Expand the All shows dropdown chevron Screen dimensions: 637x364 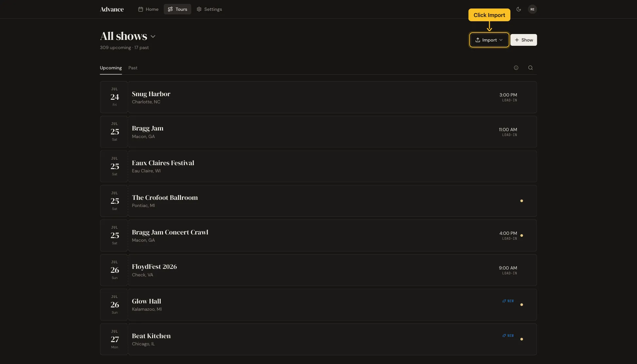pos(153,36)
